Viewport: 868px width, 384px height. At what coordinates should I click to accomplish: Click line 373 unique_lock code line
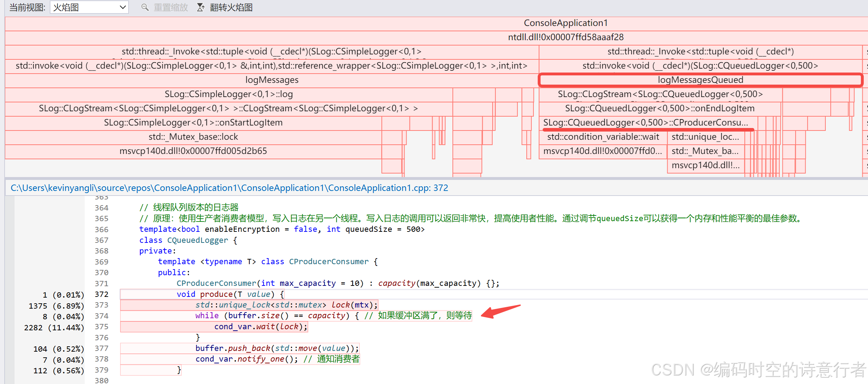pos(286,305)
